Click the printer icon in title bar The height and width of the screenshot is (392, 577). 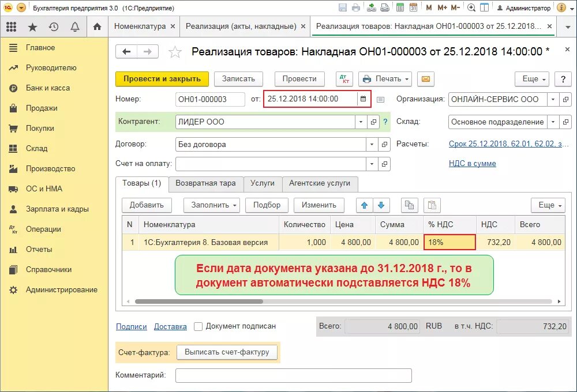[x=356, y=7]
